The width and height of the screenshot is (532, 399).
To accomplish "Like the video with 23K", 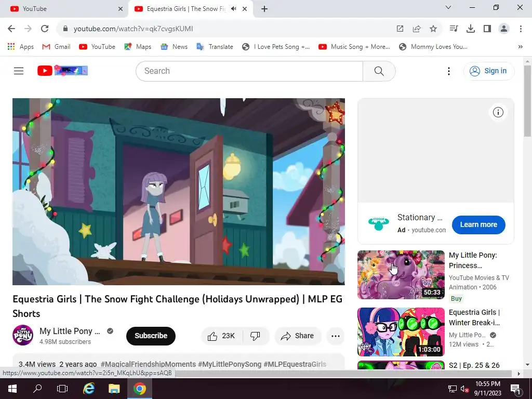I will pos(222,336).
